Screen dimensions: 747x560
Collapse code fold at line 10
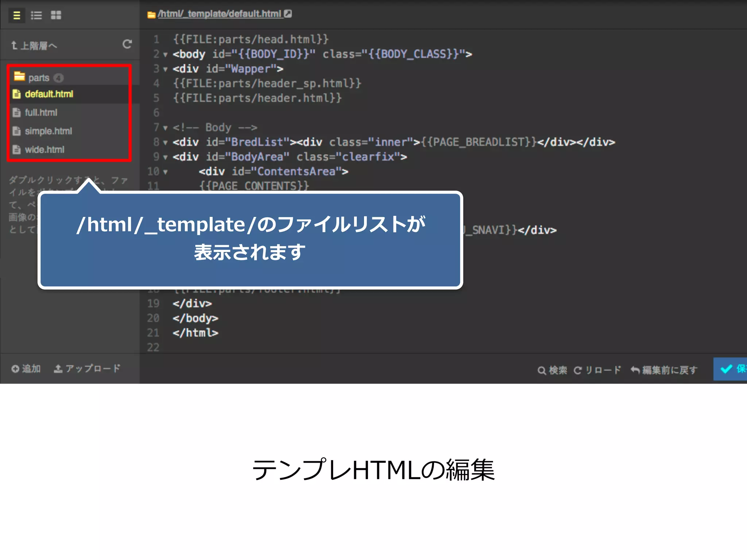click(165, 172)
